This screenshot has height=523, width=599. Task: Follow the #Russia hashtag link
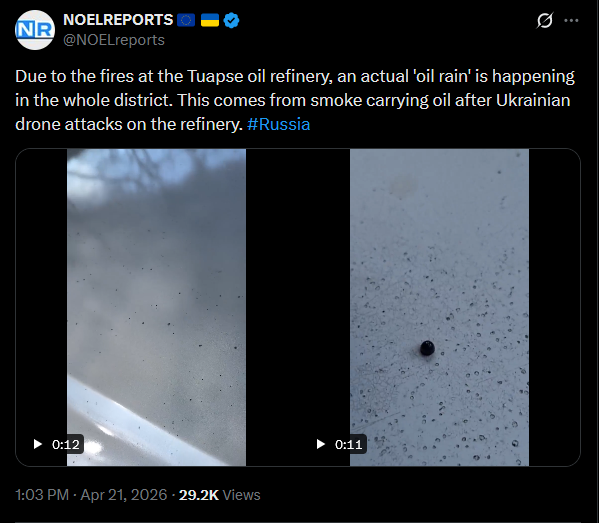click(278, 125)
